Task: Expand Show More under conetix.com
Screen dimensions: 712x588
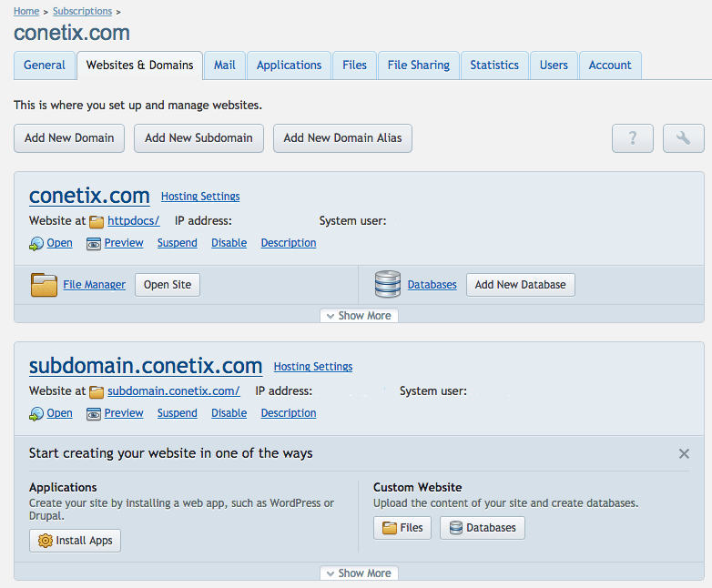Action: point(359,316)
